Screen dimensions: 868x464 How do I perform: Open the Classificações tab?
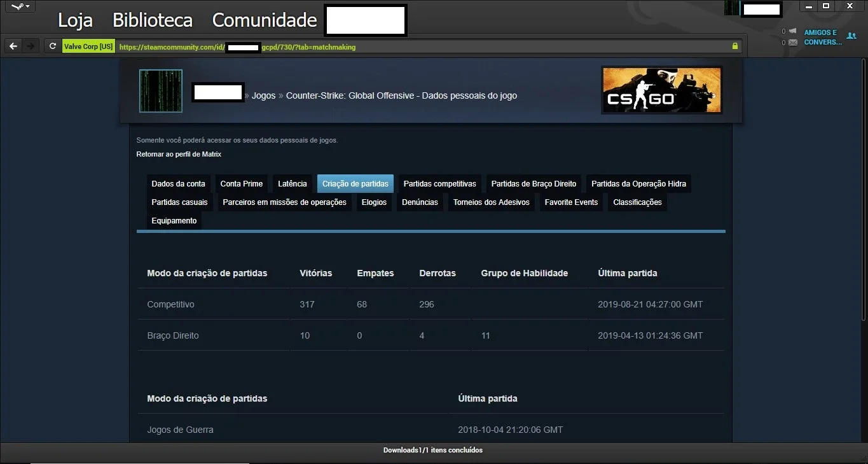click(638, 202)
